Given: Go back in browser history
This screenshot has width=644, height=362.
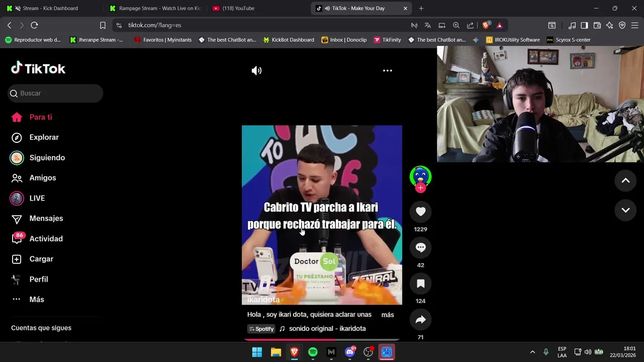Looking at the screenshot, I should (9, 25).
